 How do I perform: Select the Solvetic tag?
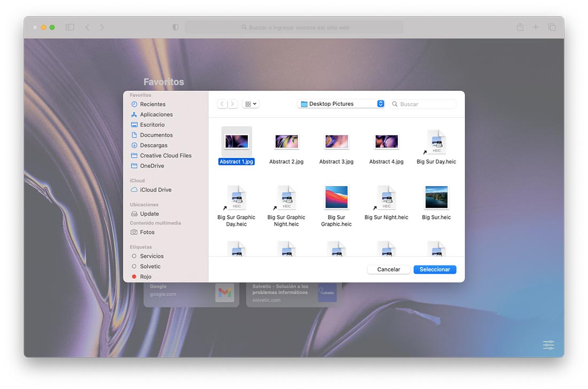coord(146,266)
